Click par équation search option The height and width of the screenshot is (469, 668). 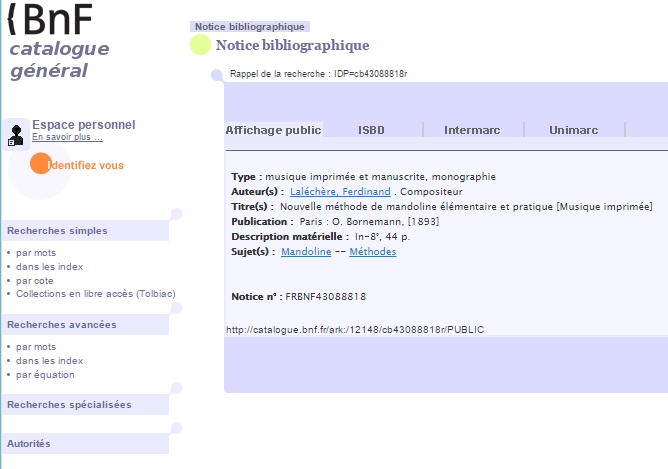click(x=45, y=375)
